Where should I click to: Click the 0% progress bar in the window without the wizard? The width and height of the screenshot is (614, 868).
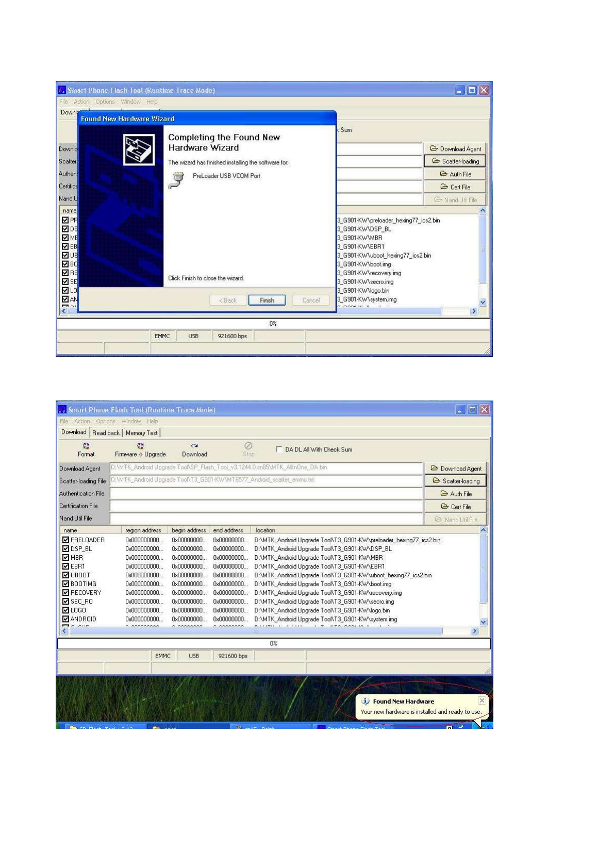273,643
